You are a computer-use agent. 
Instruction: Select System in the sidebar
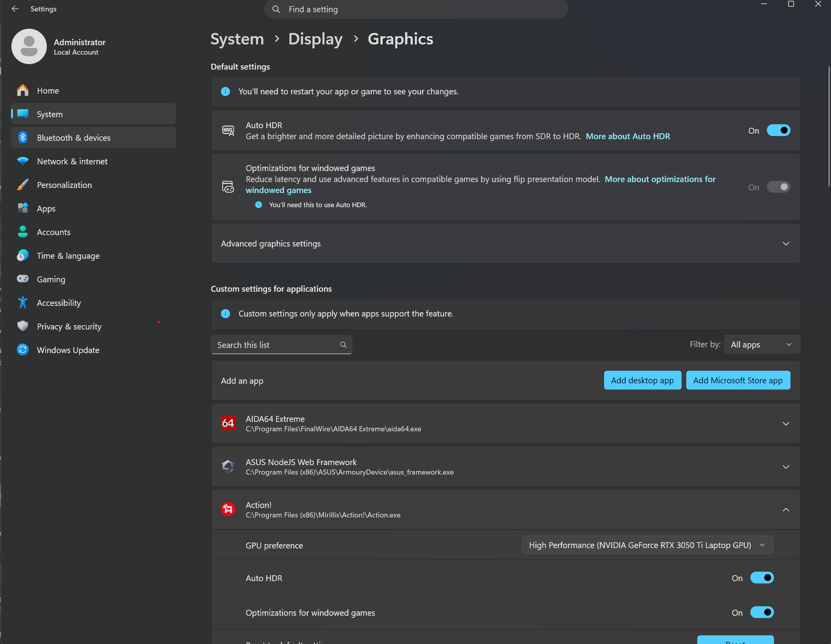(93, 114)
